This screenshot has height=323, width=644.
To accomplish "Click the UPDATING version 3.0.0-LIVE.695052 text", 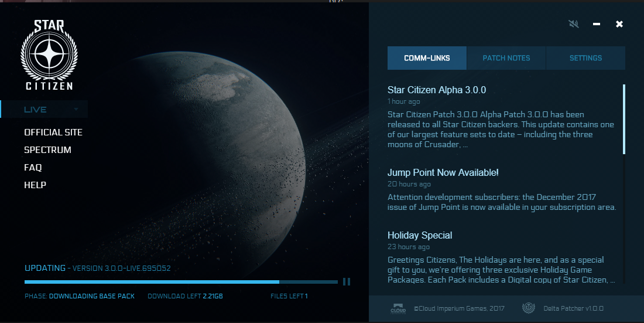I will point(98,268).
